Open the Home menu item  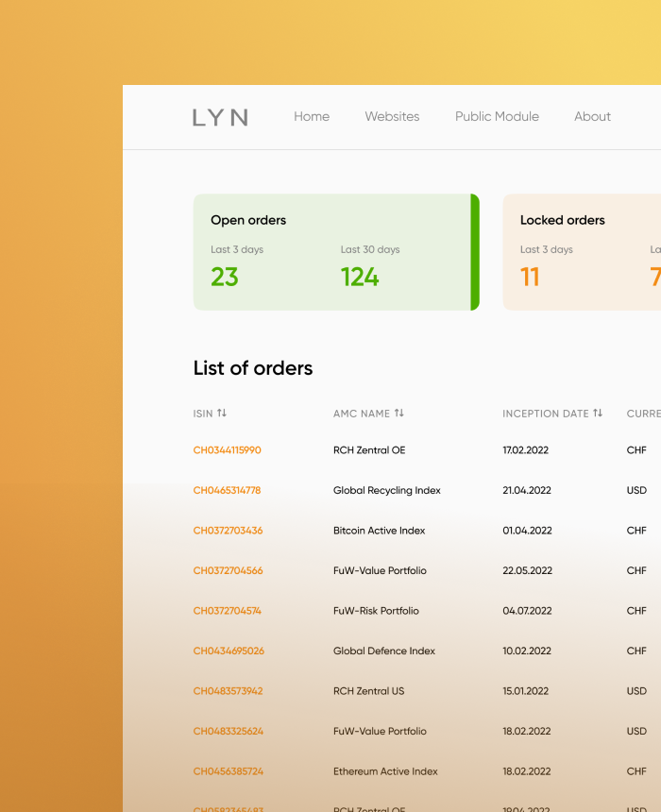tap(312, 116)
